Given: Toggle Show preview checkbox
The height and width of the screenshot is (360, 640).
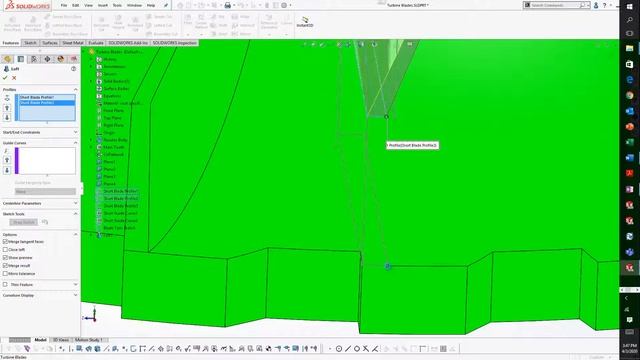Looking at the screenshot, I should coord(5,258).
